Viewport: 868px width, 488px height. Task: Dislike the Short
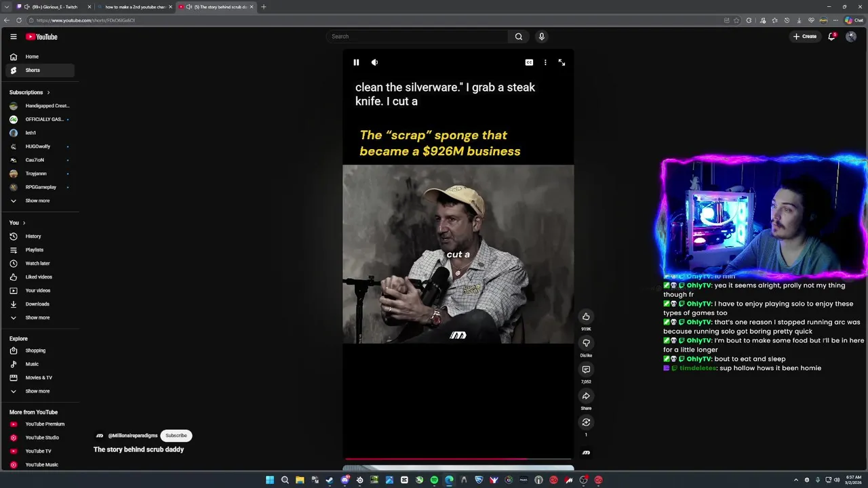pos(586,343)
